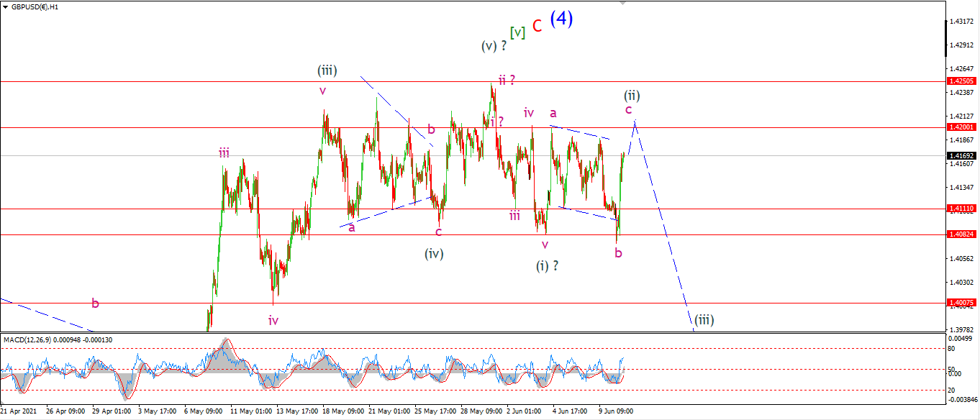Click the chart shift triangle marker at top
Screen dimensions: 980x420
622,3
